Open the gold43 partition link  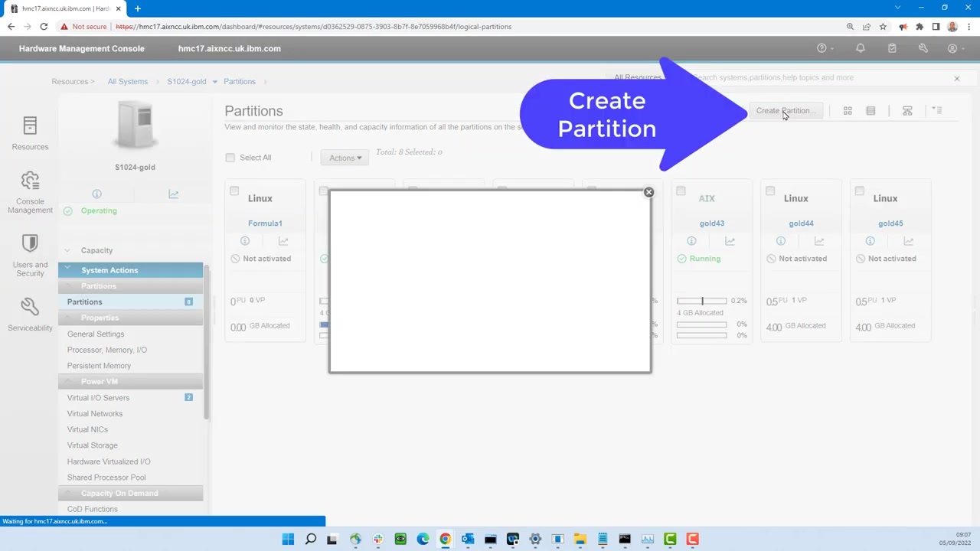pyautogui.click(x=712, y=223)
